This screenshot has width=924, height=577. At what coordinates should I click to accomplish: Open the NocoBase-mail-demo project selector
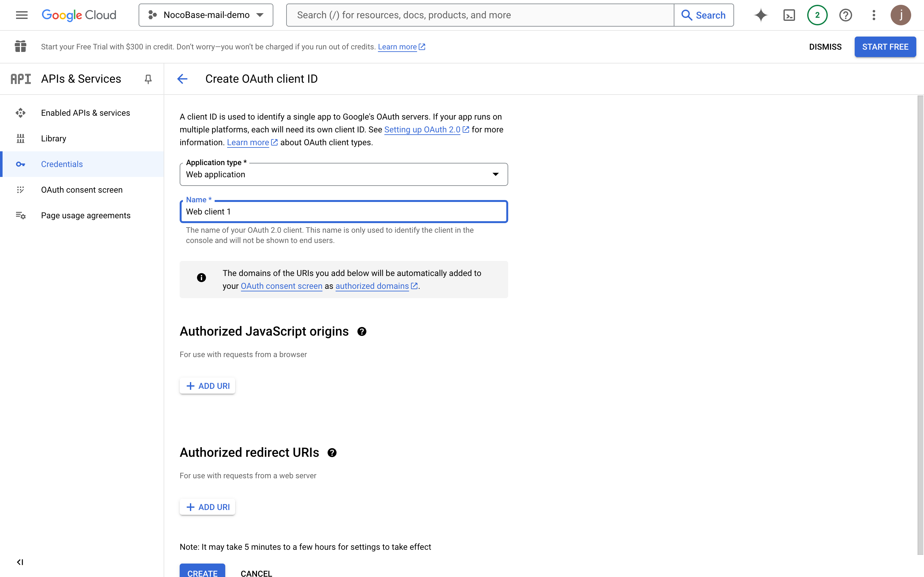(x=206, y=15)
